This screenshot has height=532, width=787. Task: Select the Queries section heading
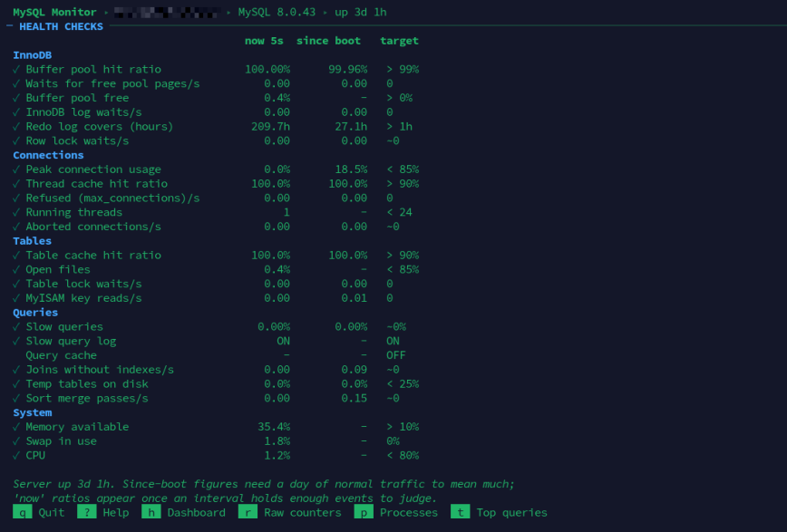[35, 312]
